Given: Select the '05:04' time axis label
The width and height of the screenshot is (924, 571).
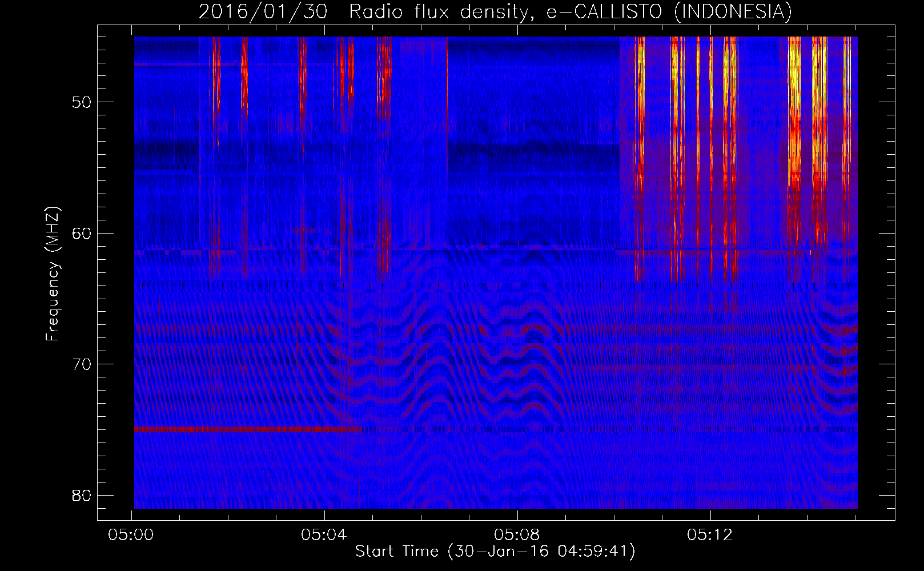Looking at the screenshot, I should click(x=324, y=535).
